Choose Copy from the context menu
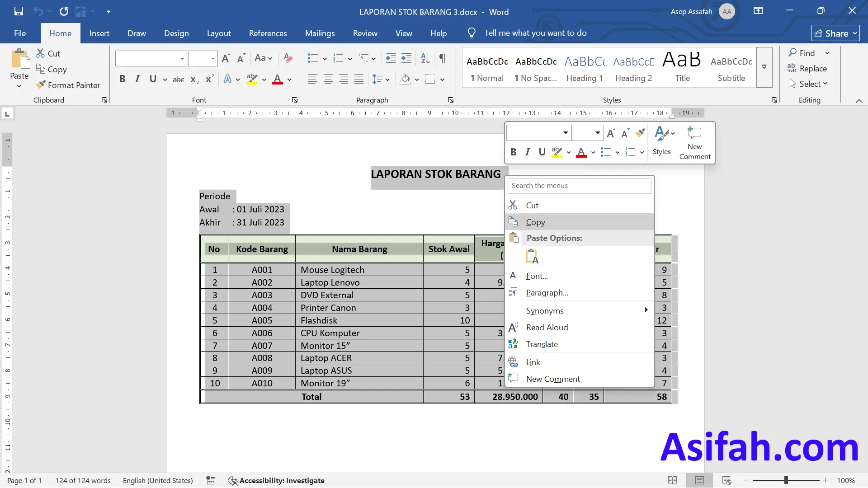Screen dimensions: 868x488 pyautogui.click(x=580, y=222)
